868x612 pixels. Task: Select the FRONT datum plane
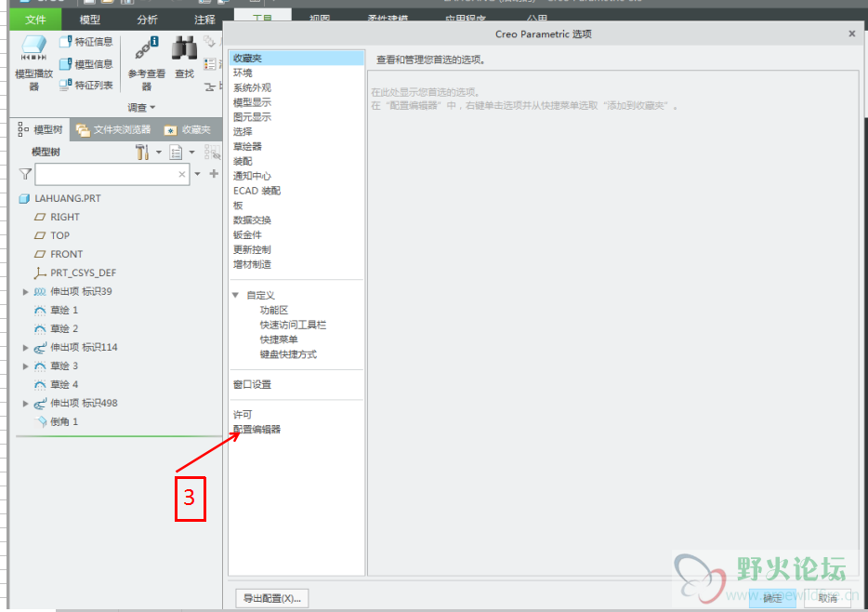[x=59, y=254]
